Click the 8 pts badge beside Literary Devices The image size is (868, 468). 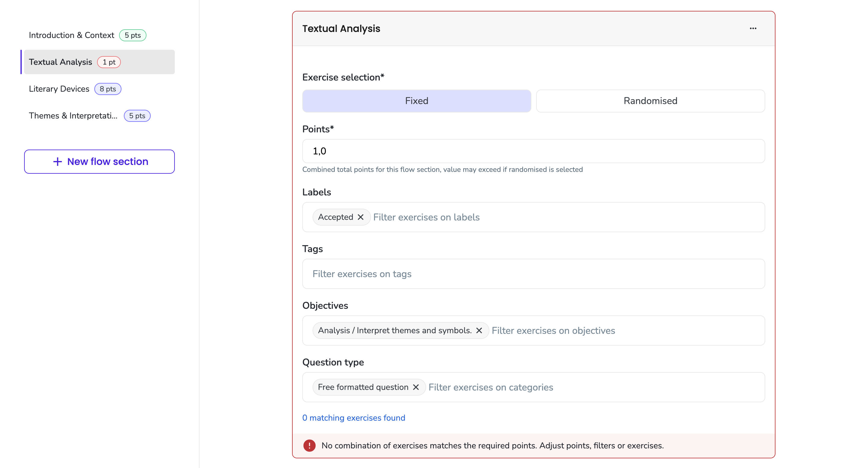tap(108, 89)
